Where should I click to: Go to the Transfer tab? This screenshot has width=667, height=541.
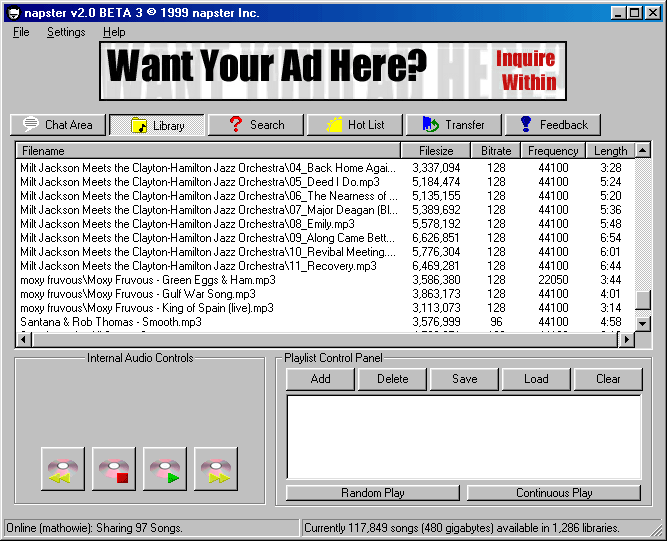point(454,125)
